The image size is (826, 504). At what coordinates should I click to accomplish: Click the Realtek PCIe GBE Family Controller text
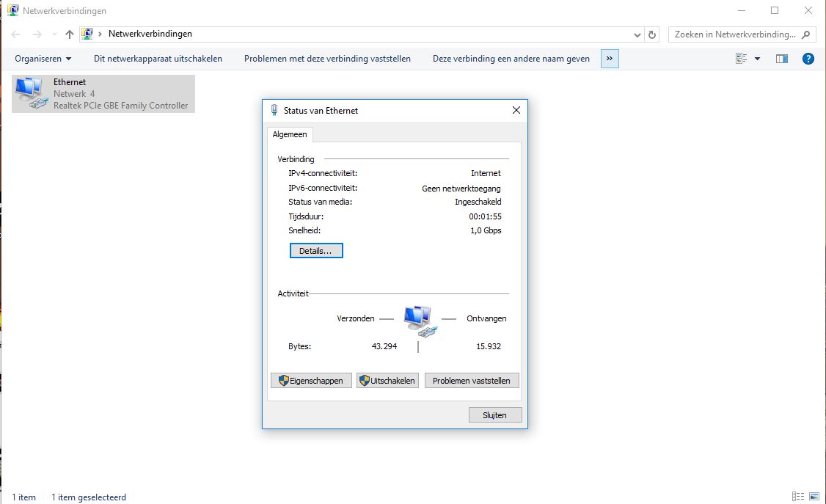coord(120,106)
